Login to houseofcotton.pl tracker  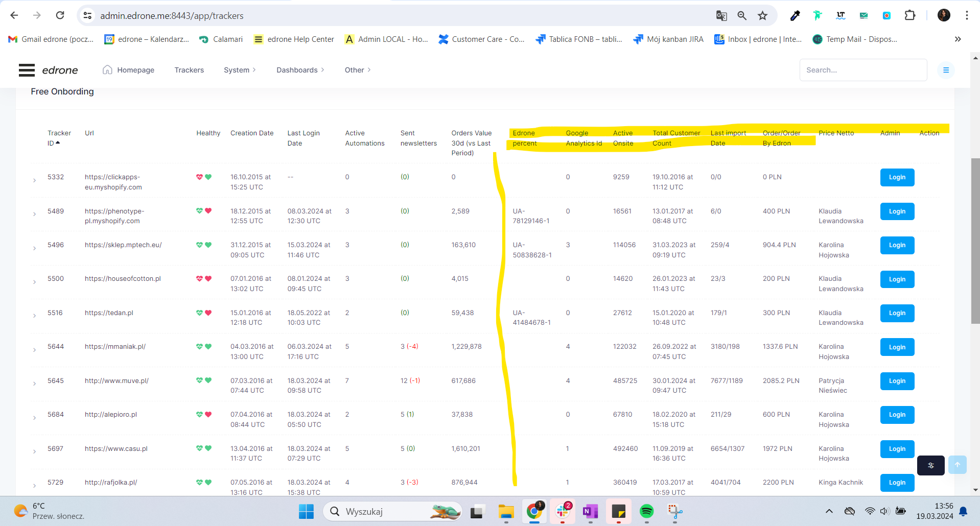tap(897, 279)
